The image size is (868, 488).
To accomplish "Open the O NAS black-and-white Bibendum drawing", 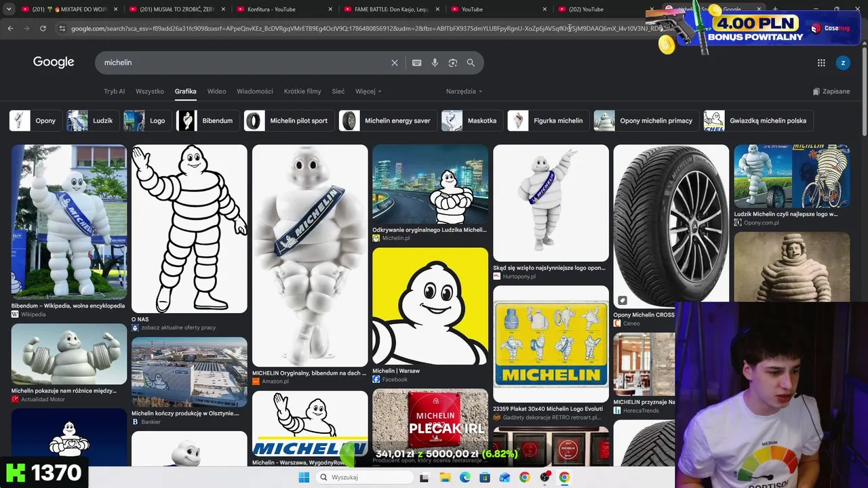I will tap(189, 228).
